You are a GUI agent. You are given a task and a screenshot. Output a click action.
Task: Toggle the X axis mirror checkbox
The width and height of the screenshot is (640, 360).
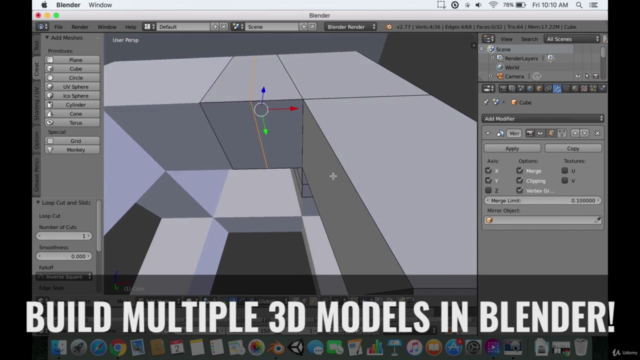(x=488, y=171)
